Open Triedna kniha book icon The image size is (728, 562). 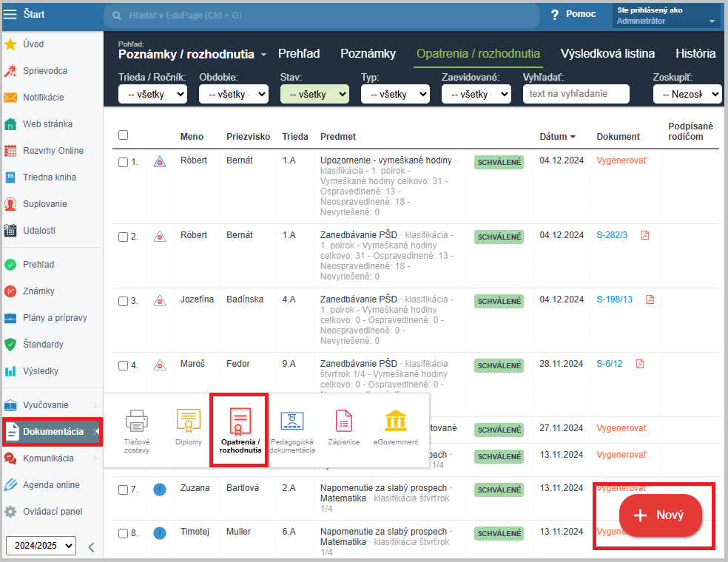tap(10, 177)
